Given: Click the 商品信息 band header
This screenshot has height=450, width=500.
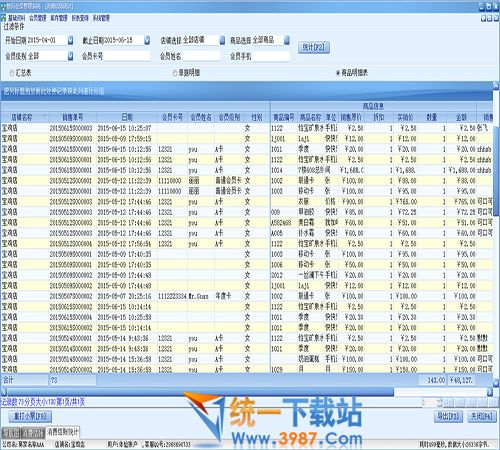Looking at the screenshot, I should coord(373,107).
